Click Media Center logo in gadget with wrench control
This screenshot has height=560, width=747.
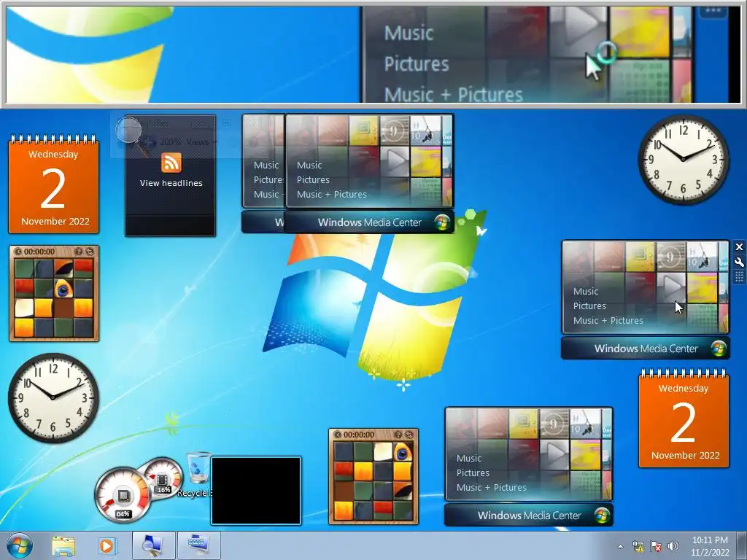pyautogui.click(x=719, y=349)
